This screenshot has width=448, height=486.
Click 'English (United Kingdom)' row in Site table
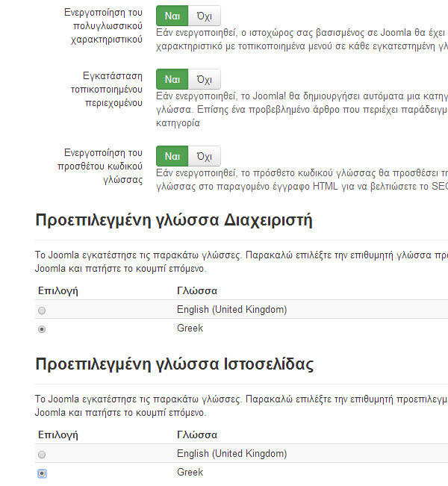[231, 454]
